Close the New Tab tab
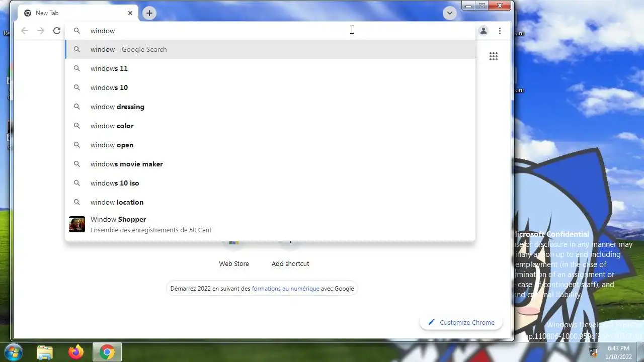This screenshot has width=644, height=362. [130, 13]
